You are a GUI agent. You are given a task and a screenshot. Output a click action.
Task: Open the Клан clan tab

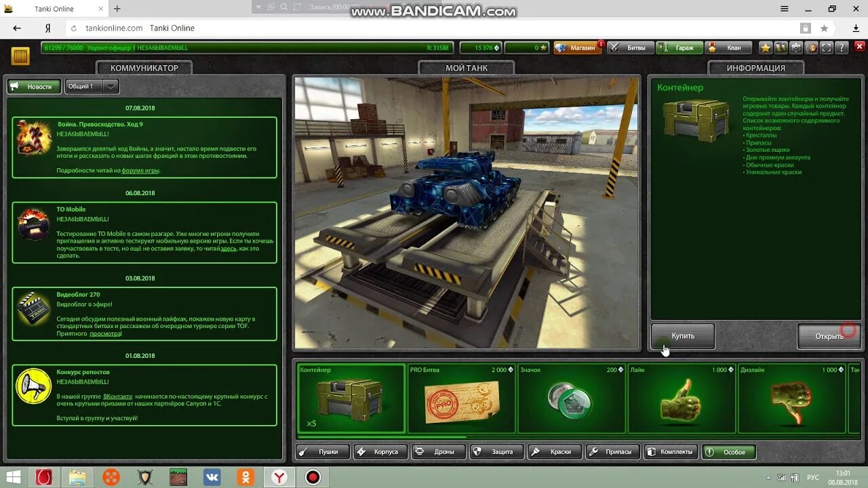click(x=728, y=48)
